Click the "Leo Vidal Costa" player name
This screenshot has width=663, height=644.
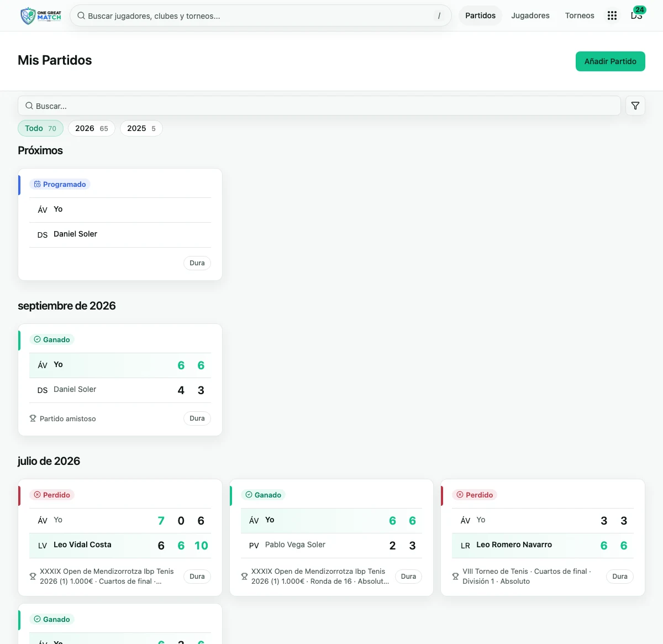[82, 544]
